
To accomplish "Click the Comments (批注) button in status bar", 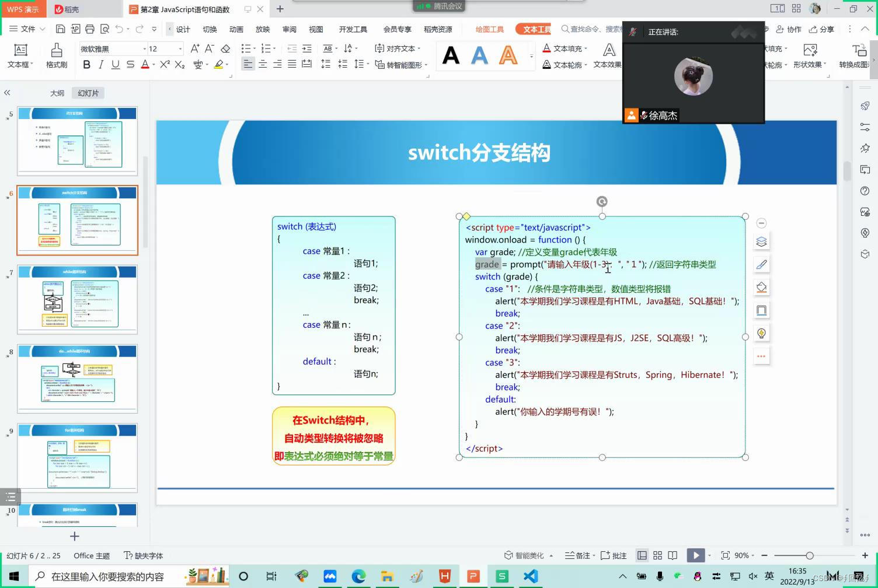I will [x=614, y=555].
